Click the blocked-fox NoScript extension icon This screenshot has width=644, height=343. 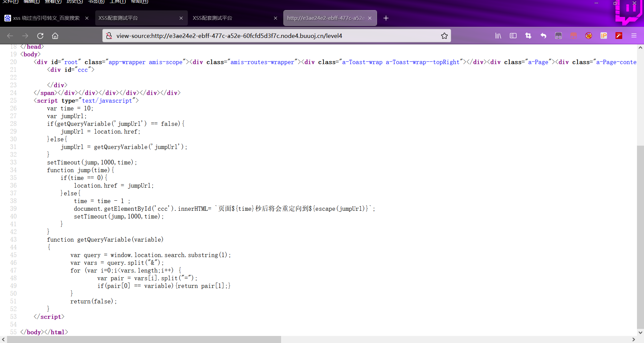click(x=589, y=36)
